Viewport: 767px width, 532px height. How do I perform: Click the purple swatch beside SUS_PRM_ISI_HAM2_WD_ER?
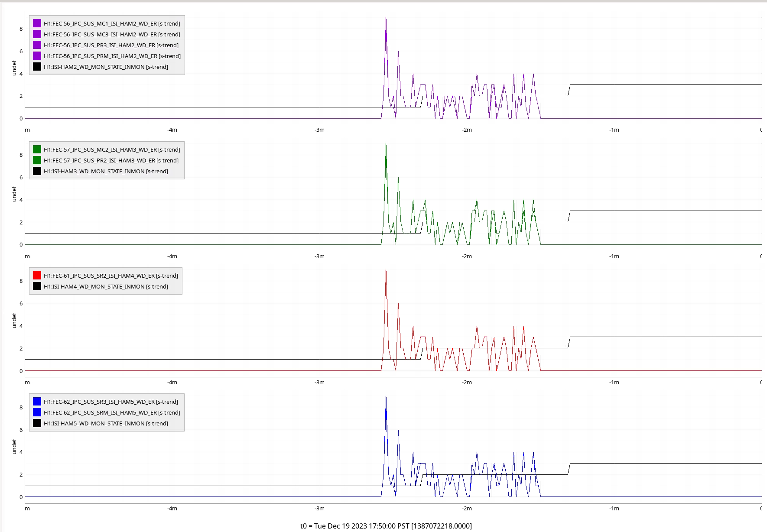[37, 56]
